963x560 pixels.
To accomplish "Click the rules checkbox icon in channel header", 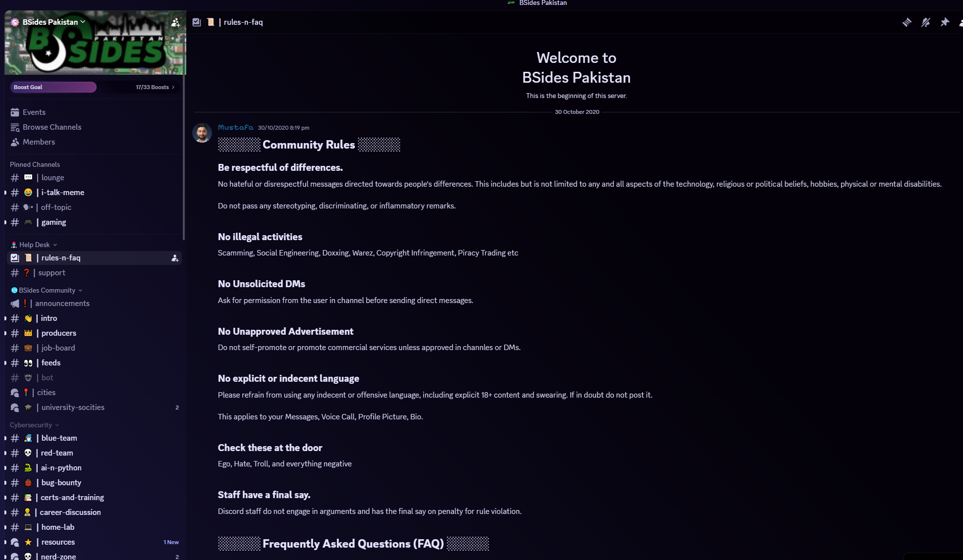I will (197, 22).
